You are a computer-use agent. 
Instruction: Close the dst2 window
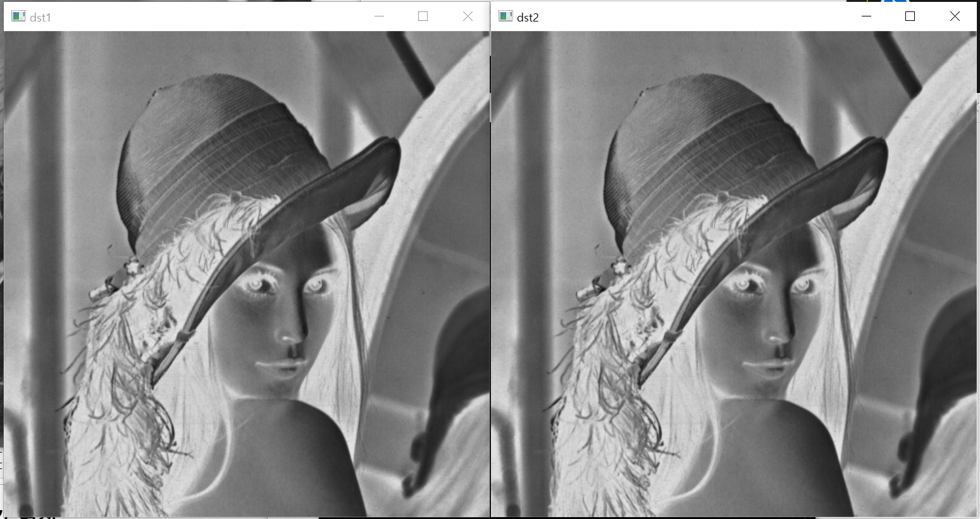(x=955, y=16)
